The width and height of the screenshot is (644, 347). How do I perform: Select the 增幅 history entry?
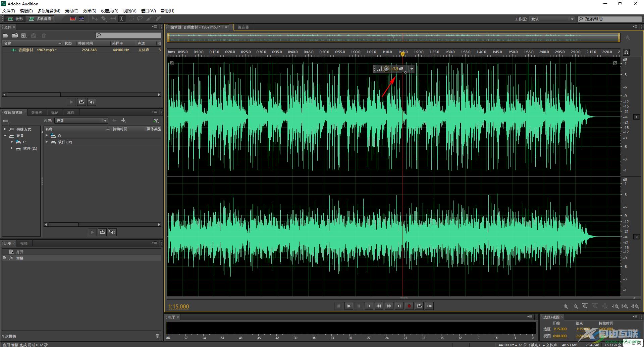82,258
